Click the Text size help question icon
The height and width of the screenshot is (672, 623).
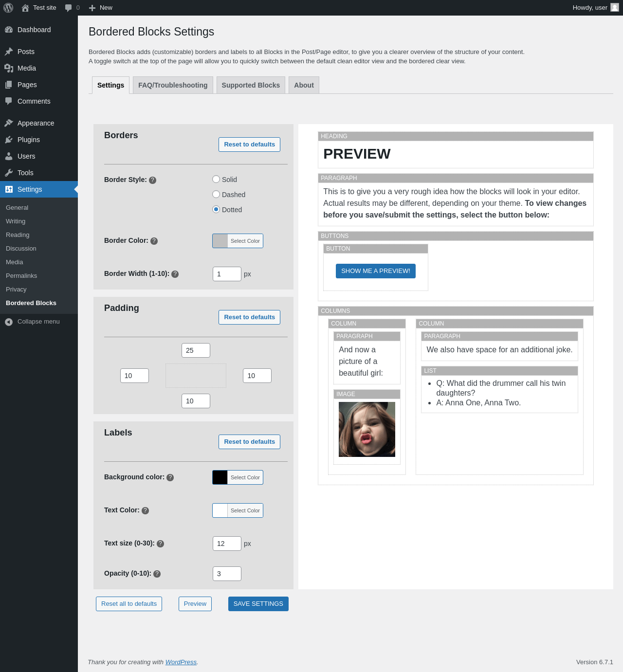point(160,544)
